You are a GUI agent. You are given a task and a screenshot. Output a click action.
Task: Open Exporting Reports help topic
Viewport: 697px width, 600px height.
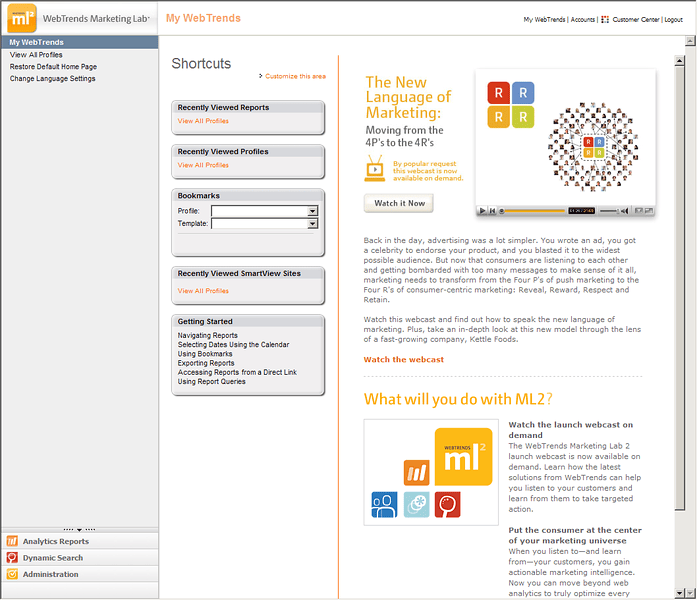206,363
